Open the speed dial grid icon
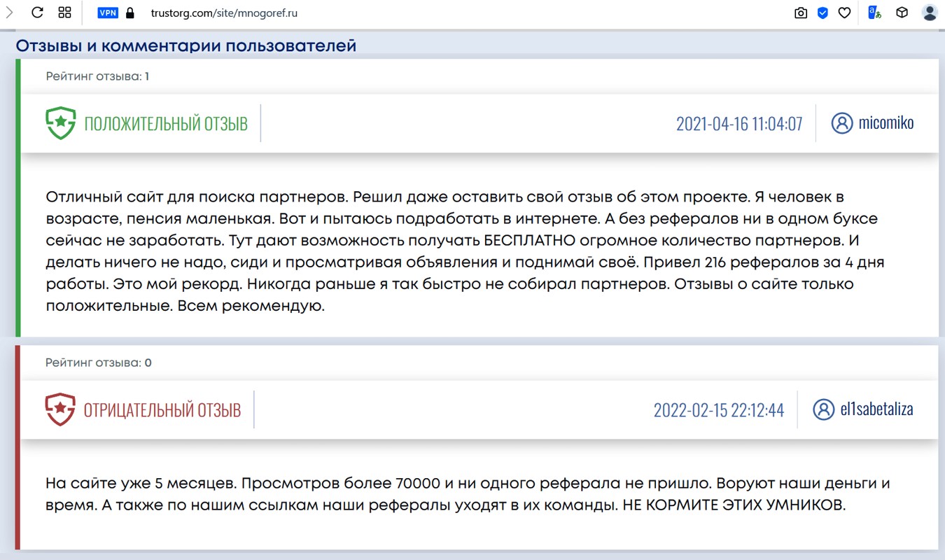This screenshot has width=945, height=560. tap(64, 13)
